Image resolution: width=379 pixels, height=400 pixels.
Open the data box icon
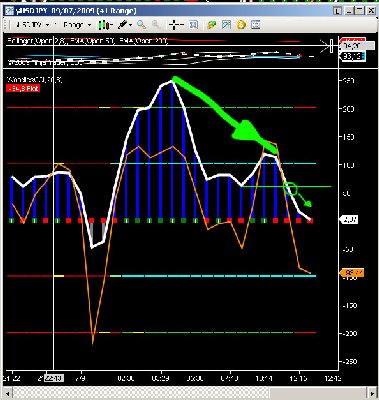[x=193, y=25]
